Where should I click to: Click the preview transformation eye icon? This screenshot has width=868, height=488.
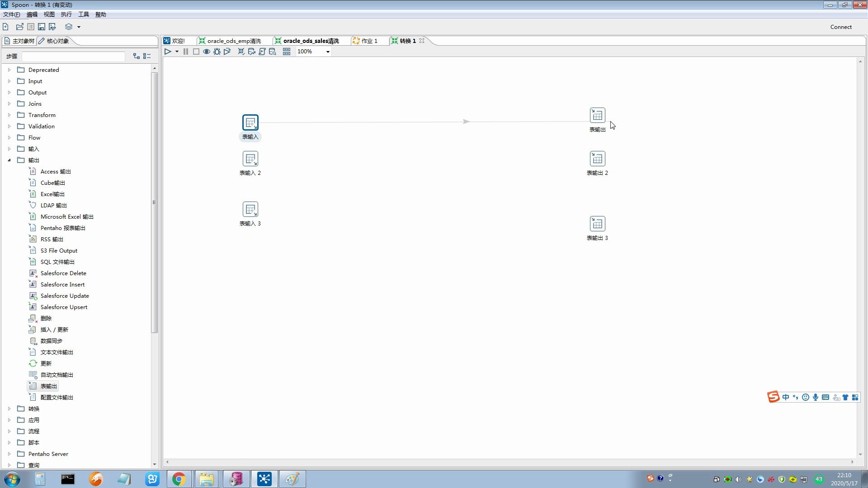pyautogui.click(x=207, y=52)
